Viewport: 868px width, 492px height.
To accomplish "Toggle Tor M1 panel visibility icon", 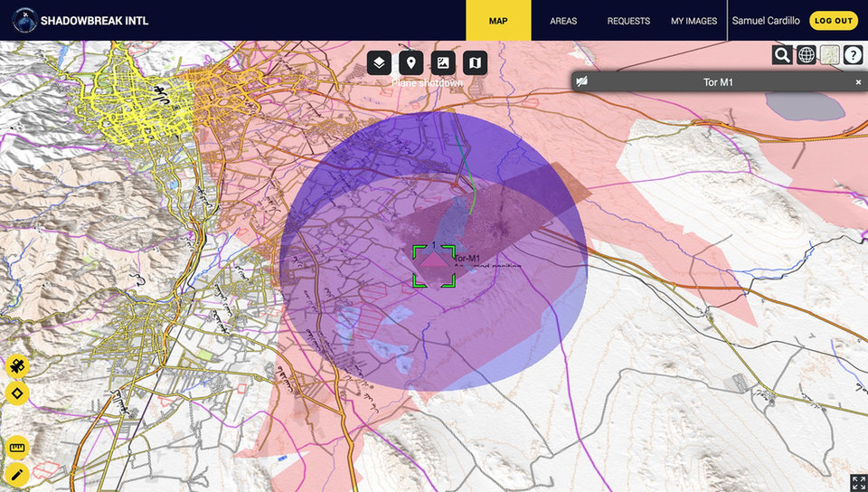I will (582, 82).
